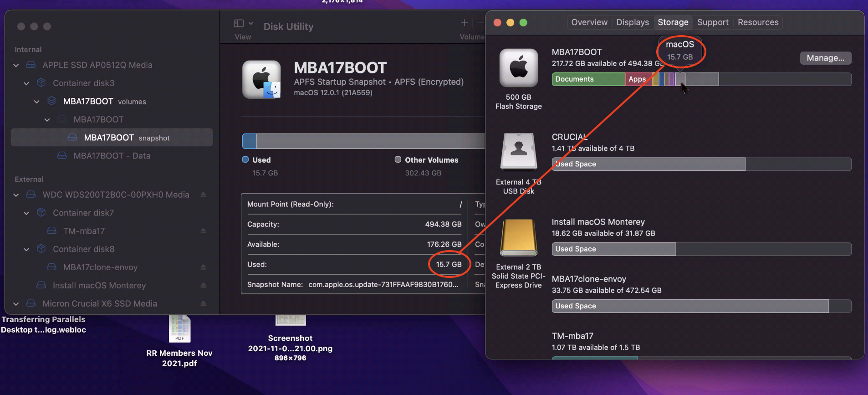The width and height of the screenshot is (868, 395).
Task: Click the MBA17BOOT Finder volume icon
Action: click(261, 80)
